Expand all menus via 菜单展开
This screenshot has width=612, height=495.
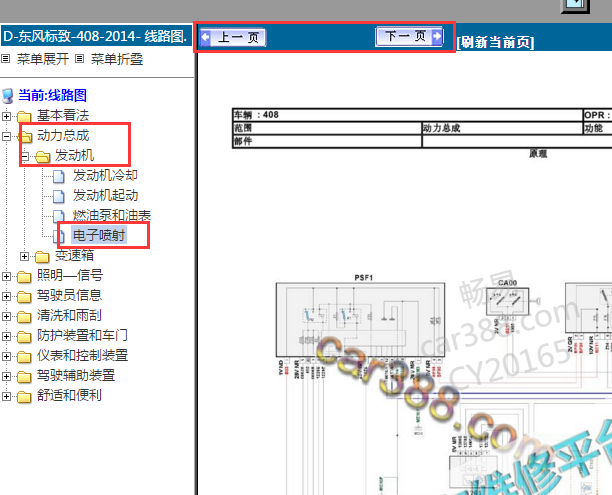[43, 59]
